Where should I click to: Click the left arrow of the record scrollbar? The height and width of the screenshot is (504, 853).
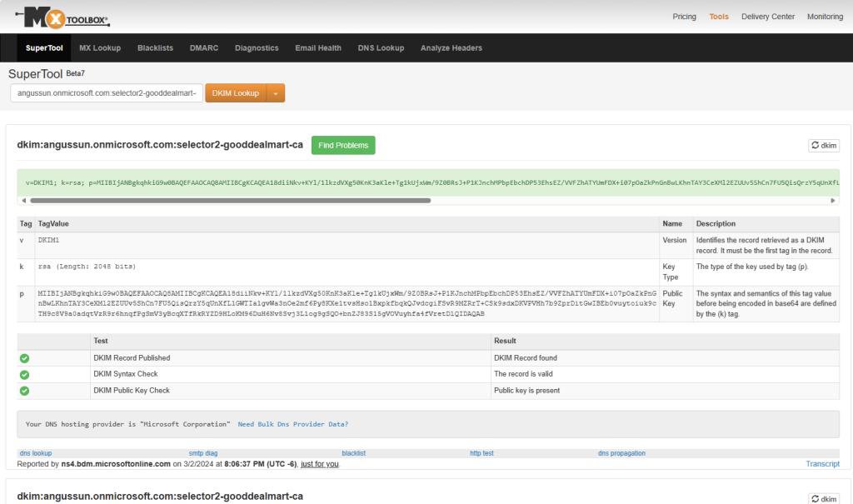click(23, 201)
